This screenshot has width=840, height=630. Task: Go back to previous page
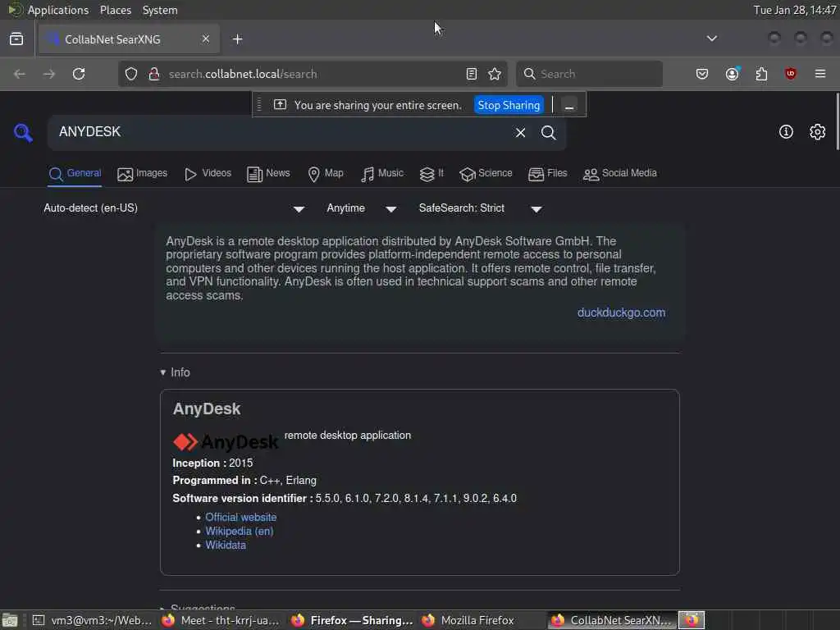tap(20, 74)
